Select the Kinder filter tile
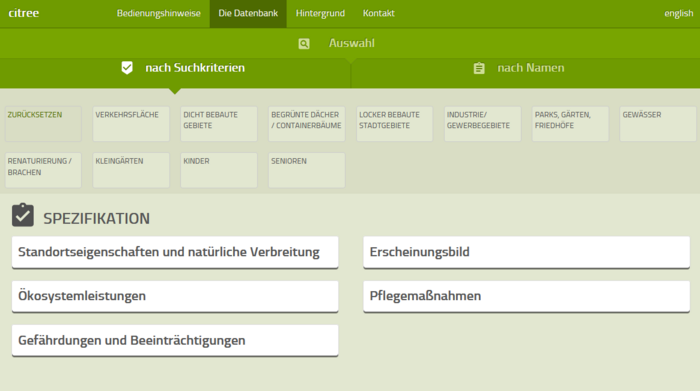The height and width of the screenshot is (391, 700). 219,170
